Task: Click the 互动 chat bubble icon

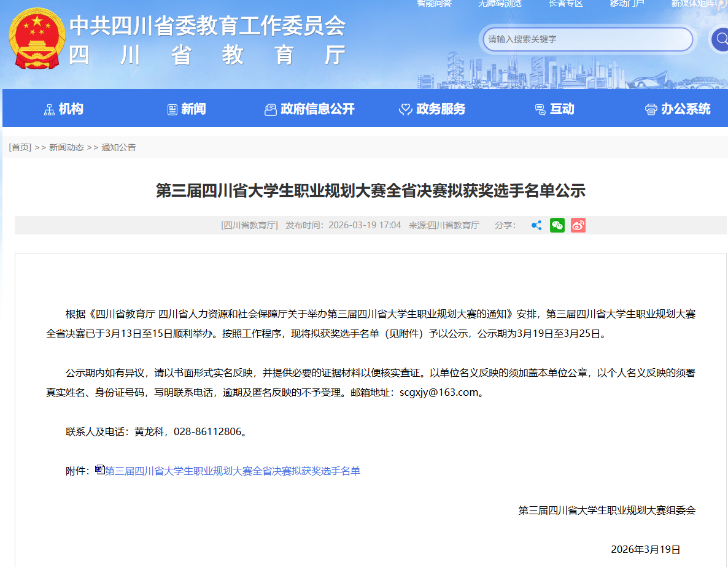Action: coord(540,109)
